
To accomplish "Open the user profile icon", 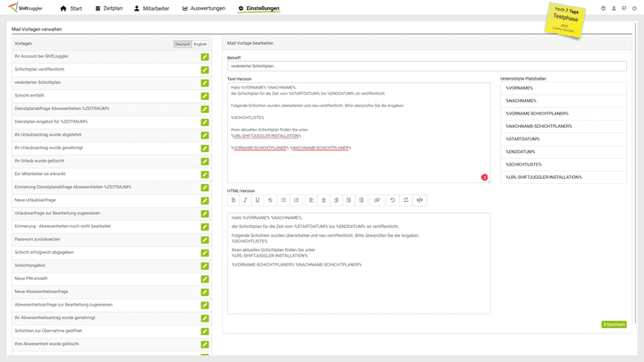I will [614, 8].
